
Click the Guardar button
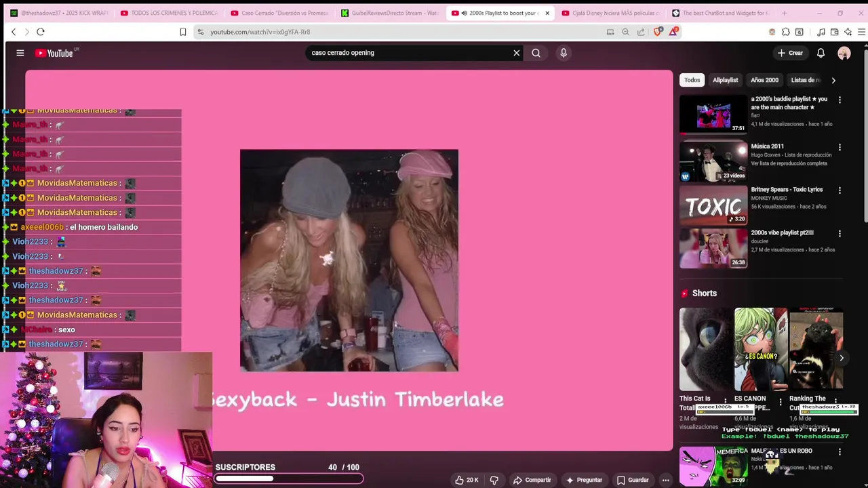[x=633, y=480]
